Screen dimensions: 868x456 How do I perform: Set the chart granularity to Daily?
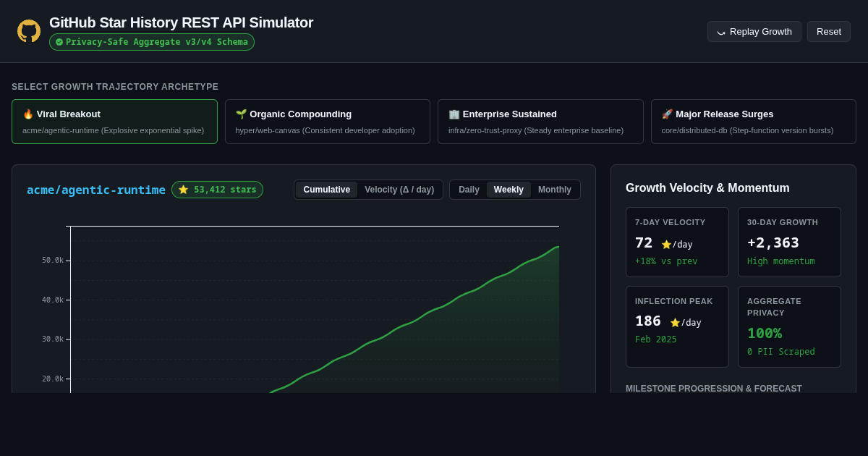tap(469, 190)
